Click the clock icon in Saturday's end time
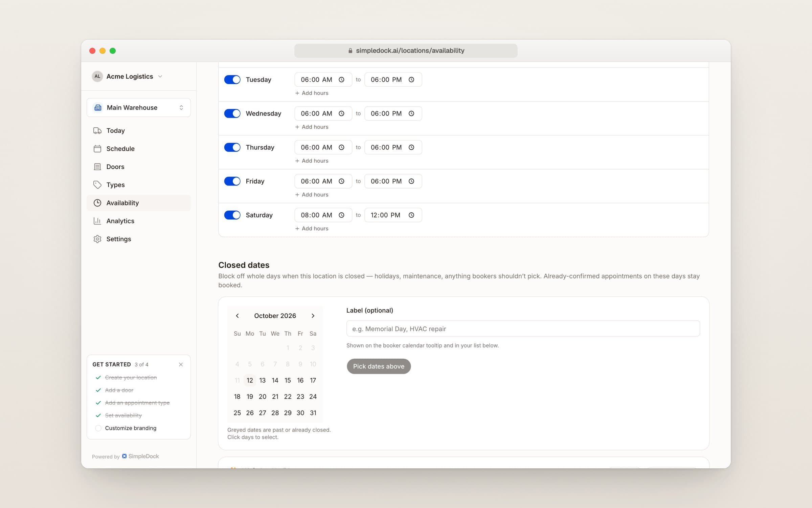The width and height of the screenshot is (812, 508). [411, 215]
